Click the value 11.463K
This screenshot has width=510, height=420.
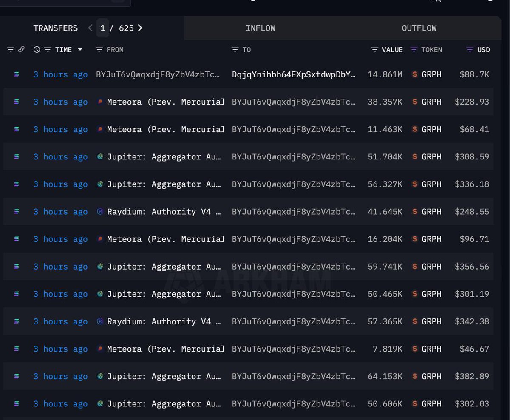point(385,129)
